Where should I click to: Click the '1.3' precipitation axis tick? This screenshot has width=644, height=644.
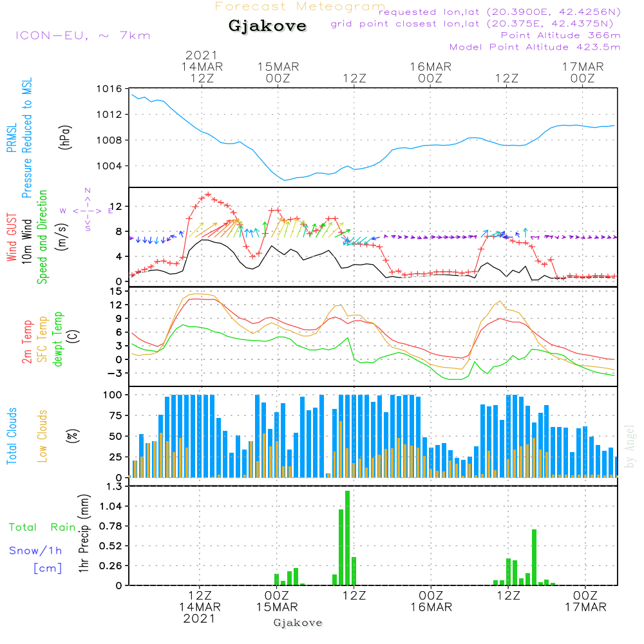point(114,487)
